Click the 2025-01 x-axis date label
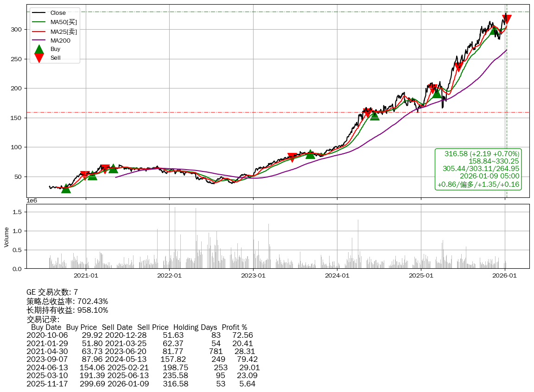534x392 pixels. click(420, 276)
